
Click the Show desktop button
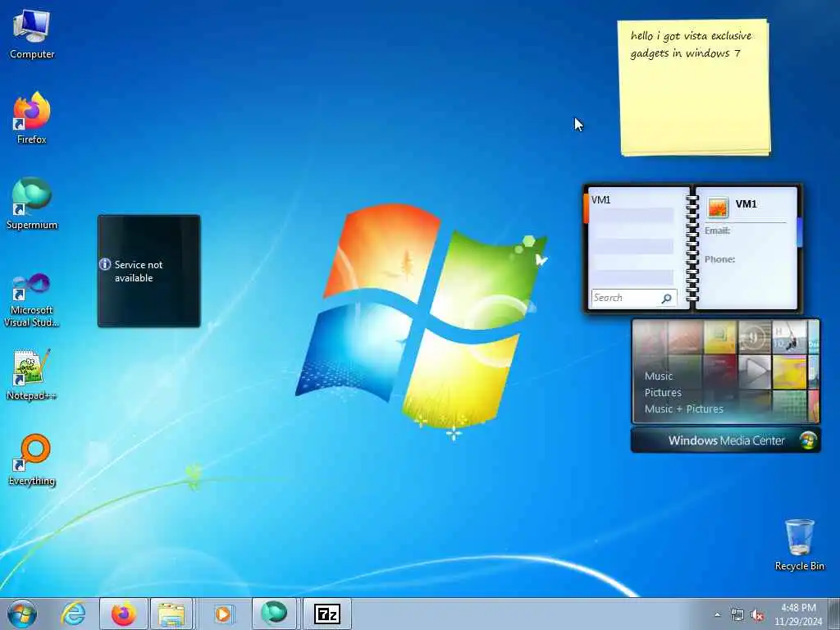[834, 614]
